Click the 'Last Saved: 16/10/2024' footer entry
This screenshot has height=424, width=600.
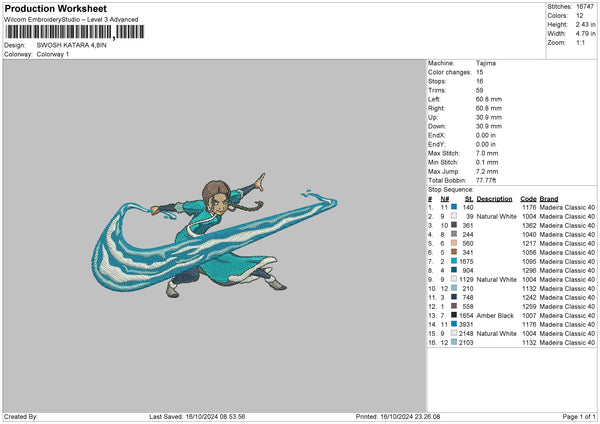coord(197,417)
